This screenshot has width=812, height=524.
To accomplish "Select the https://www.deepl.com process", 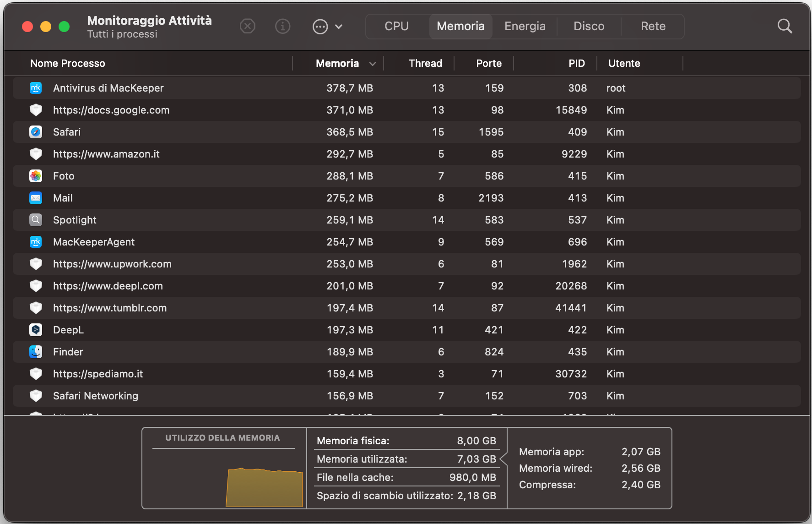I will point(108,286).
